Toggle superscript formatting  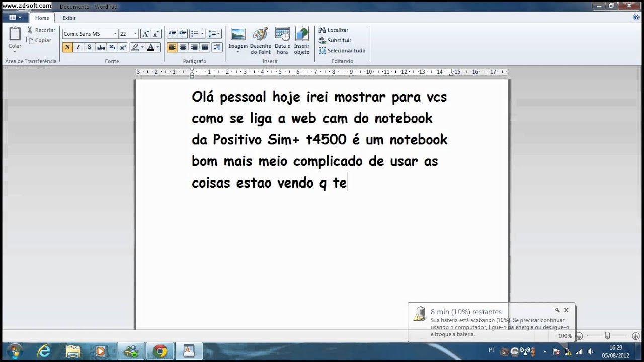[123, 47]
